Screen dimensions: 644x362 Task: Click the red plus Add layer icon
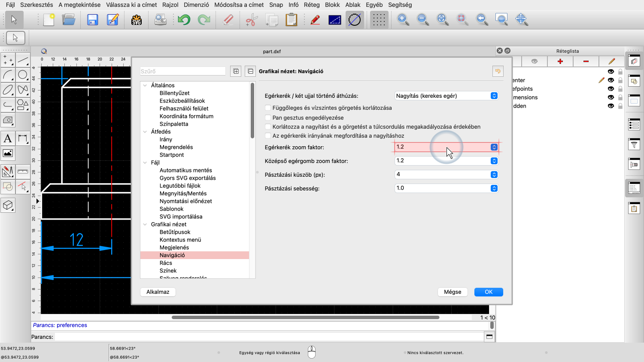pyautogui.click(x=560, y=61)
